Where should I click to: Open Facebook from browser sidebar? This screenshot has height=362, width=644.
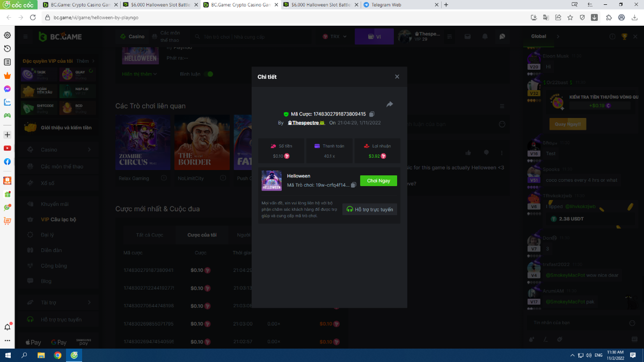tap(8, 161)
